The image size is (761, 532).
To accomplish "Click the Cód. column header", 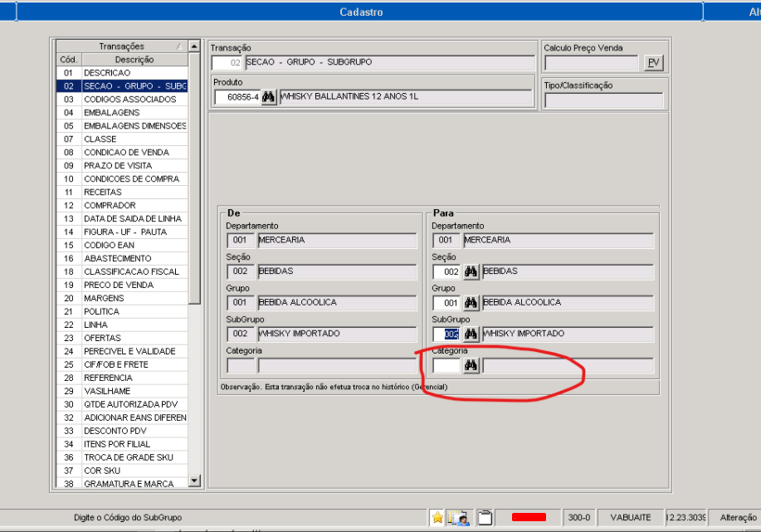I will pyautogui.click(x=68, y=60).
